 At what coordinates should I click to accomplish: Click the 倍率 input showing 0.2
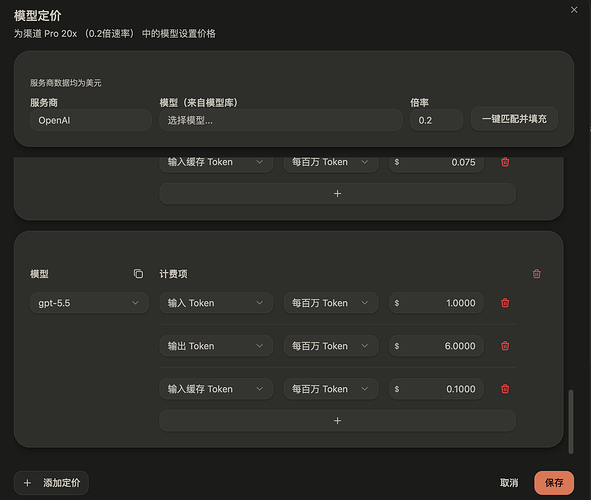[x=436, y=120]
